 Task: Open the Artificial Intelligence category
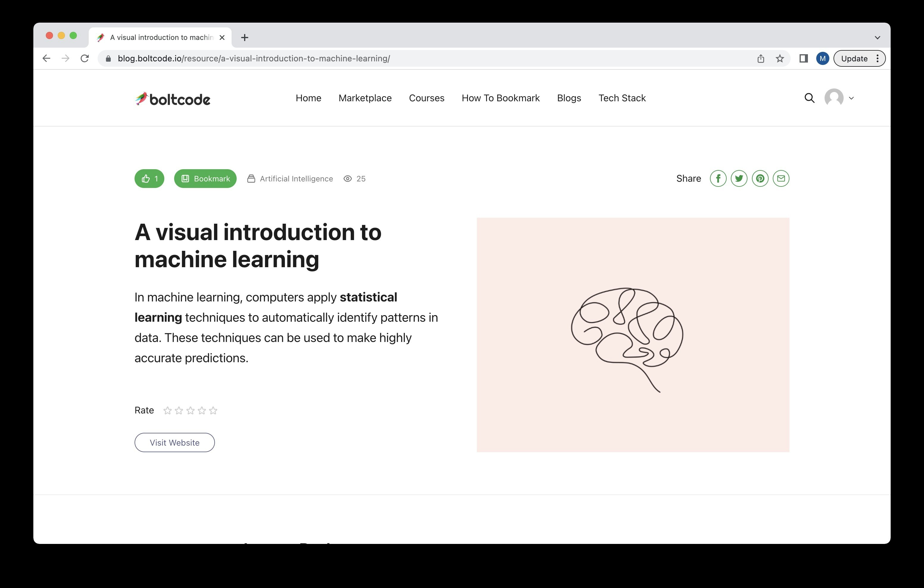click(290, 179)
